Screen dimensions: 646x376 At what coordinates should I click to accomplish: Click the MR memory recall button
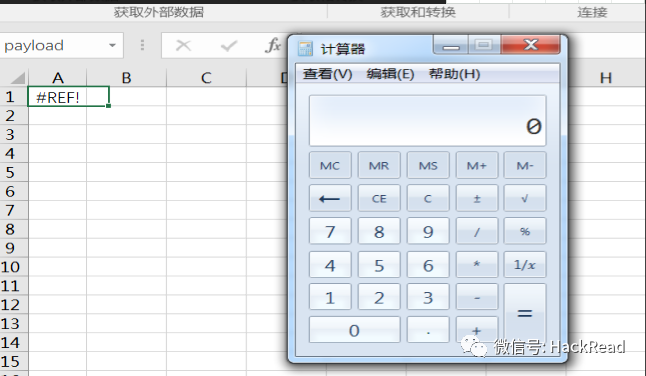coord(379,165)
